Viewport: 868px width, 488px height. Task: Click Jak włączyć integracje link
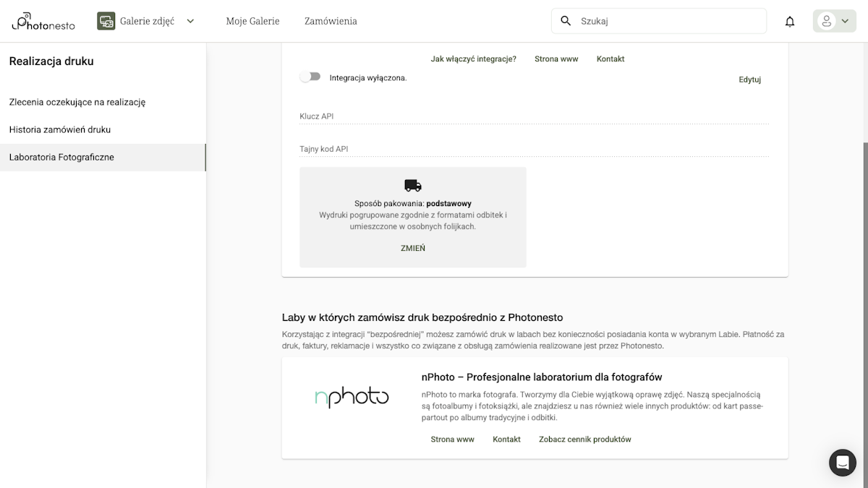474,59
